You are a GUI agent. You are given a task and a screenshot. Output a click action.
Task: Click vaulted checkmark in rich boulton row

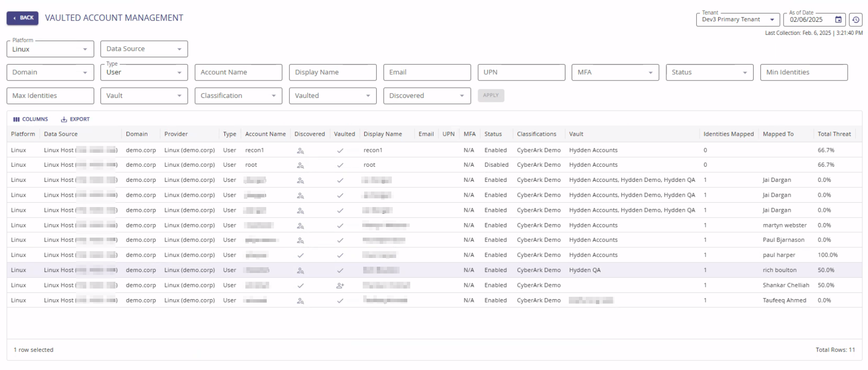[x=340, y=271]
